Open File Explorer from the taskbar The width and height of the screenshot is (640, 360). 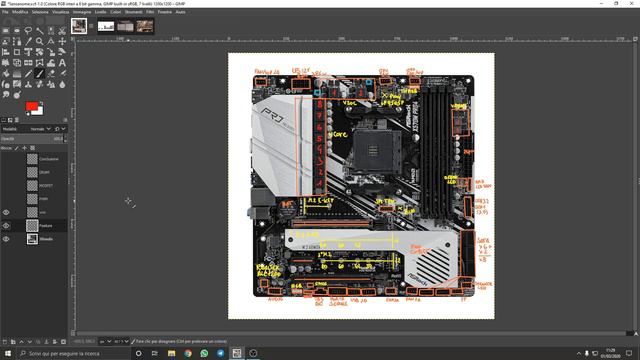(171, 353)
